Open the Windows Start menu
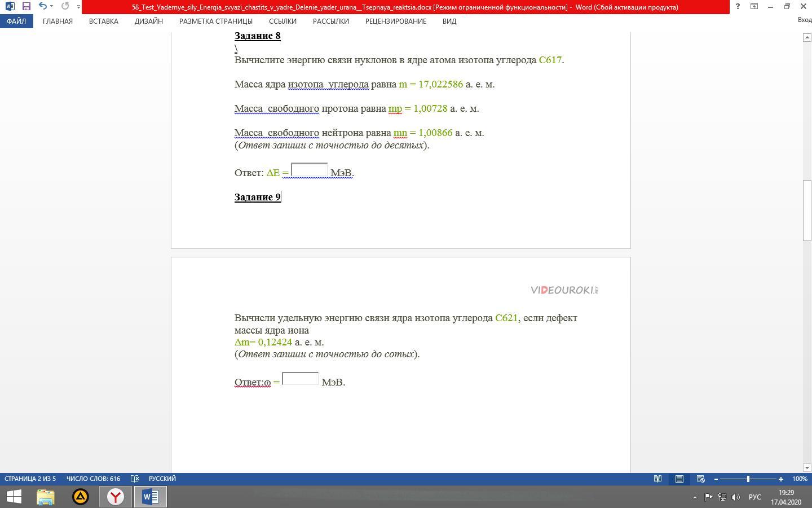The height and width of the screenshot is (508, 812). [x=14, y=497]
